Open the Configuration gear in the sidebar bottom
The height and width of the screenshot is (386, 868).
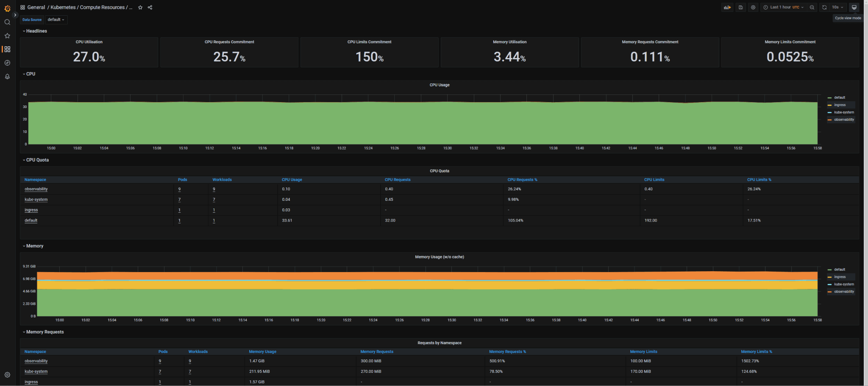point(7,375)
